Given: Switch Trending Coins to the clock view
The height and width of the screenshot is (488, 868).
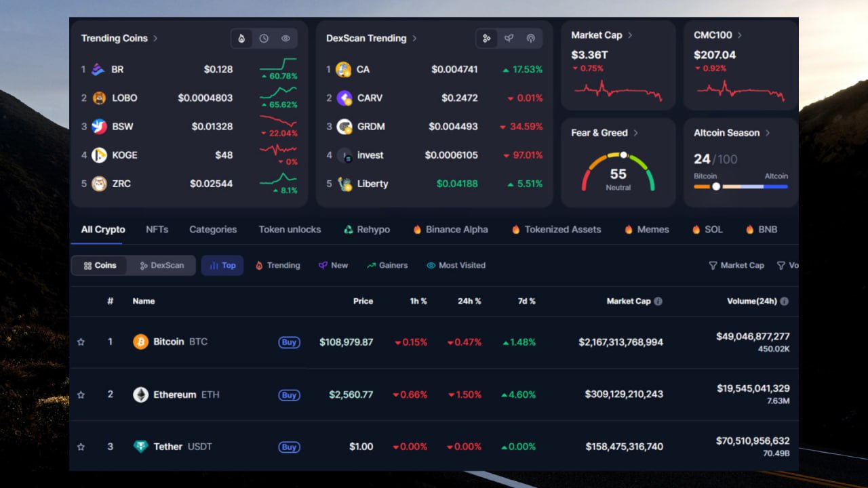Looking at the screenshot, I should (264, 39).
